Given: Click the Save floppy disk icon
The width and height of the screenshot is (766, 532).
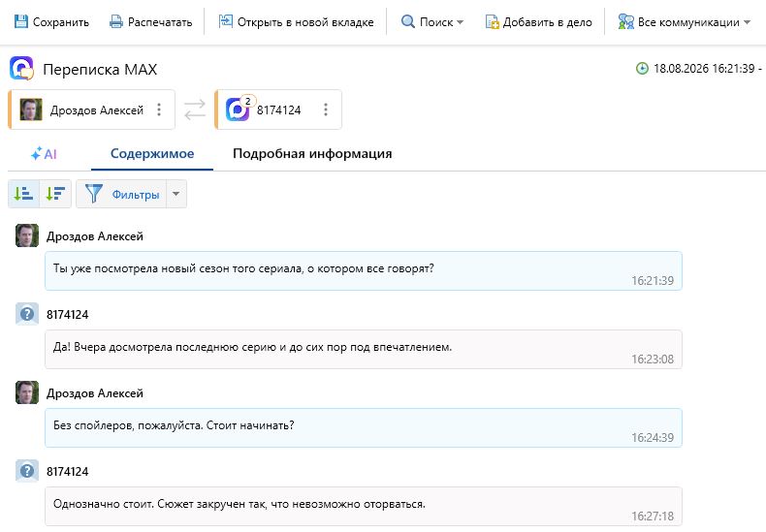Looking at the screenshot, I should click(21, 21).
